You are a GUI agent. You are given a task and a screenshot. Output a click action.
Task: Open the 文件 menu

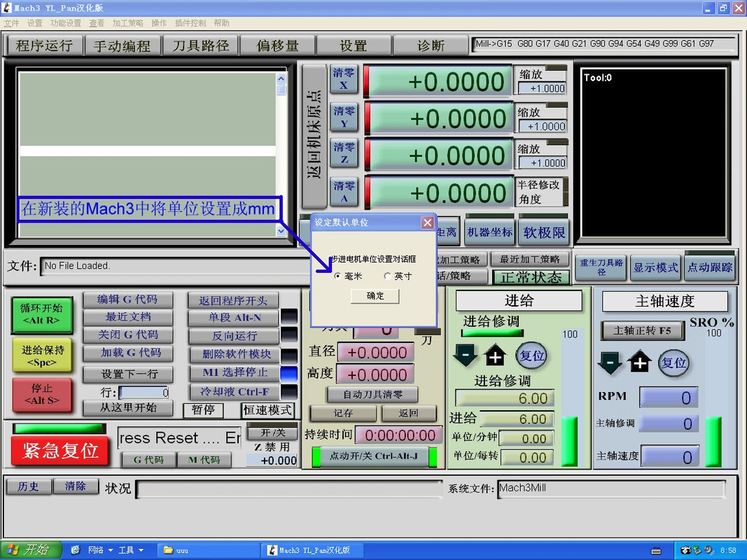[x=11, y=23]
